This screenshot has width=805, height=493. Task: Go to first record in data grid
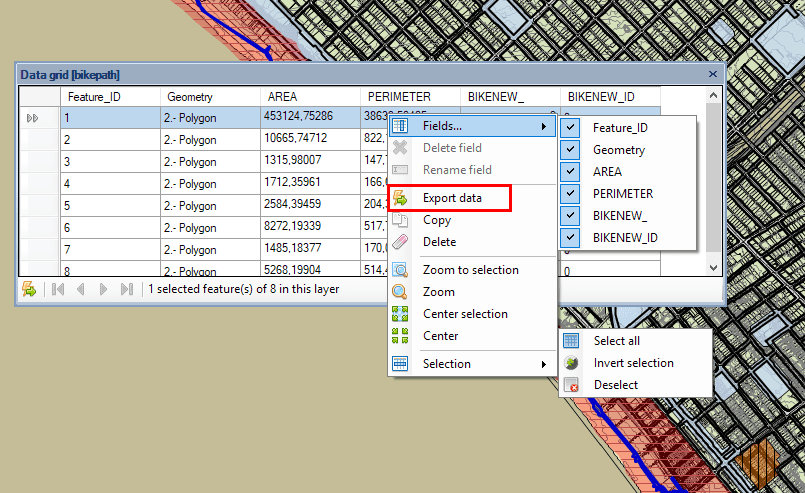point(58,289)
